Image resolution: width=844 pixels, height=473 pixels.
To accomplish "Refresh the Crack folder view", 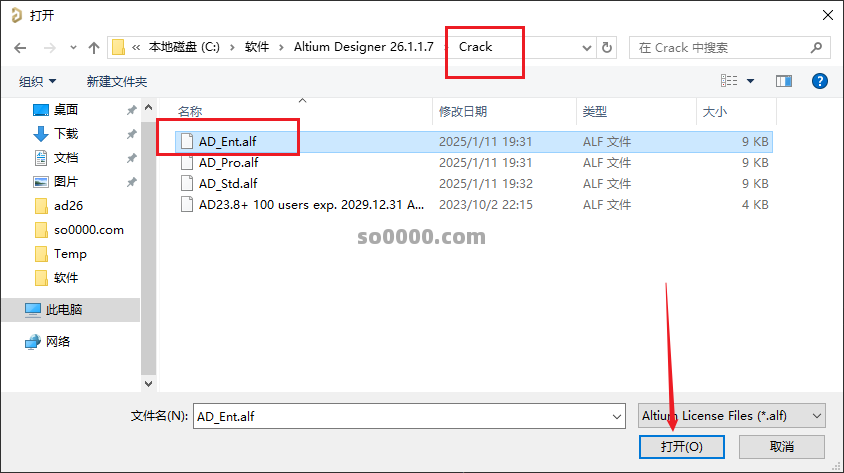I will tap(607, 48).
